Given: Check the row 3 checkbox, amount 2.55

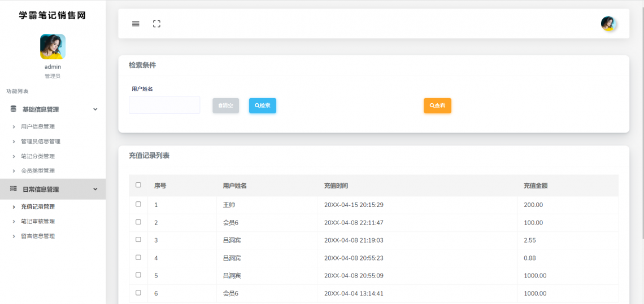Looking at the screenshot, I should (x=138, y=240).
